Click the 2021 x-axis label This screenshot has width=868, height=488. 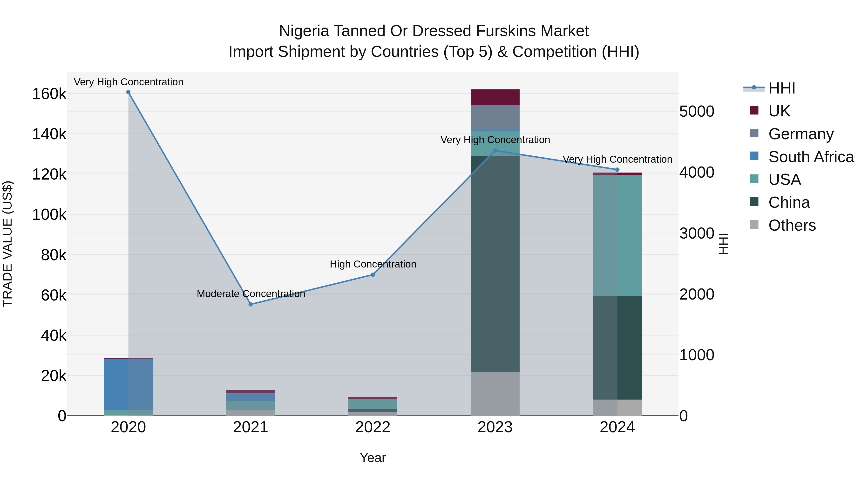pos(251,427)
